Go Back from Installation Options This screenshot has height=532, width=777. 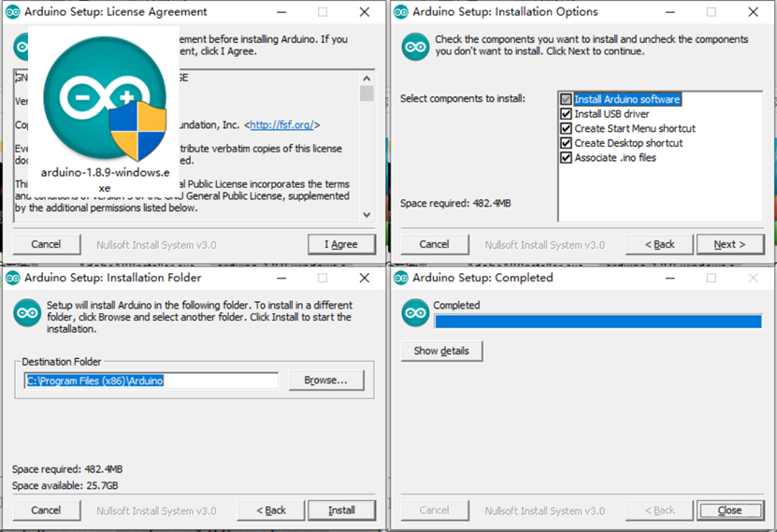click(x=659, y=244)
